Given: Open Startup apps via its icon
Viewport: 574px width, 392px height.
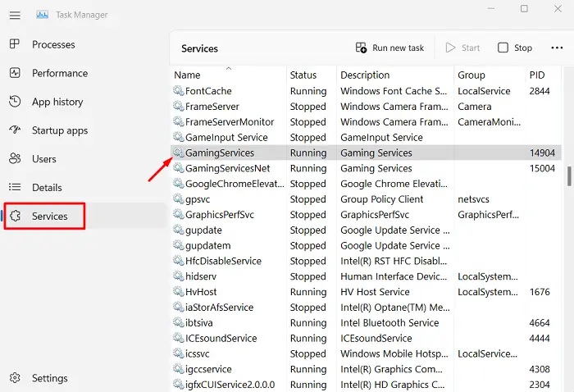Looking at the screenshot, I should click(15, 130).
